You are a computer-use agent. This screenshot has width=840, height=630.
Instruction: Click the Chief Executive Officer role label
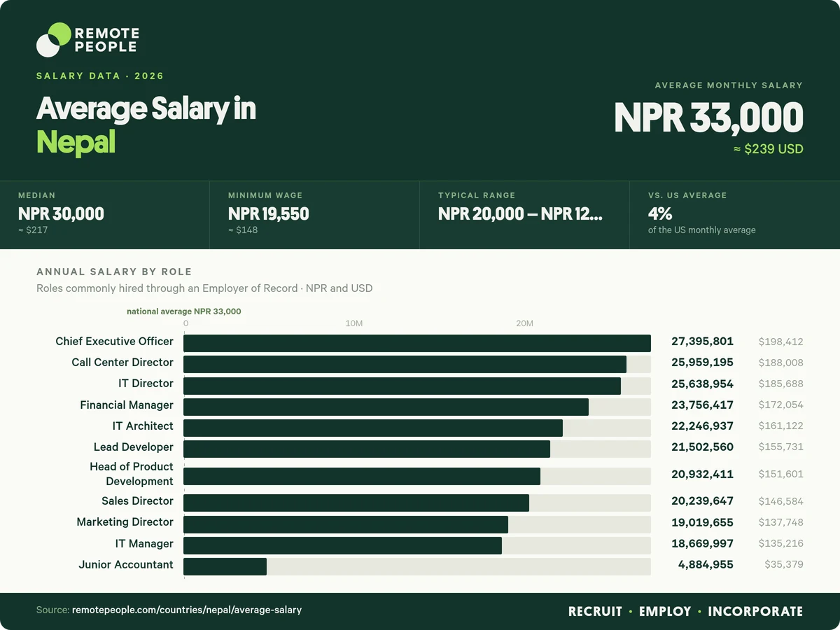pyautogui.click(x=114, y=342)
